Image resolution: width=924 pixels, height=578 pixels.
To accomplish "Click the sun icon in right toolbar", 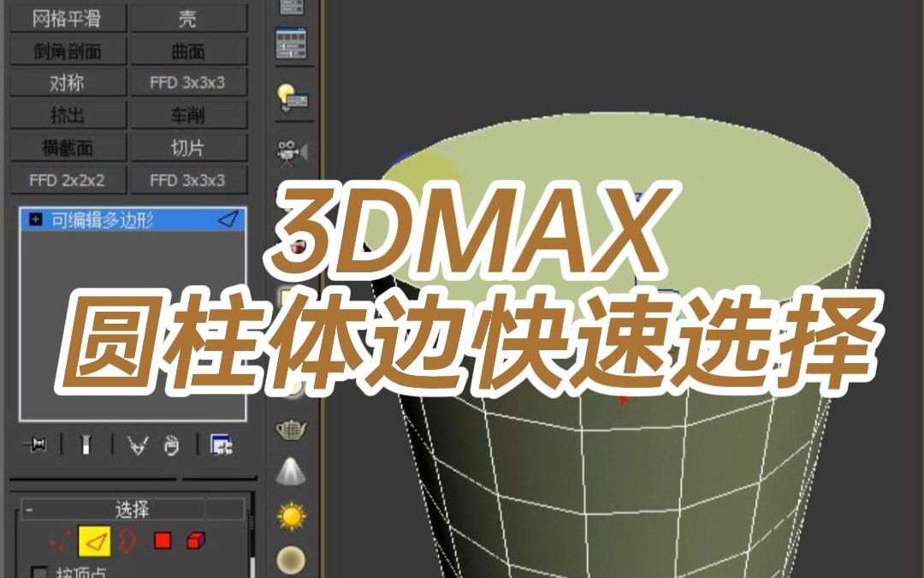I will click(x=291, y=516).
